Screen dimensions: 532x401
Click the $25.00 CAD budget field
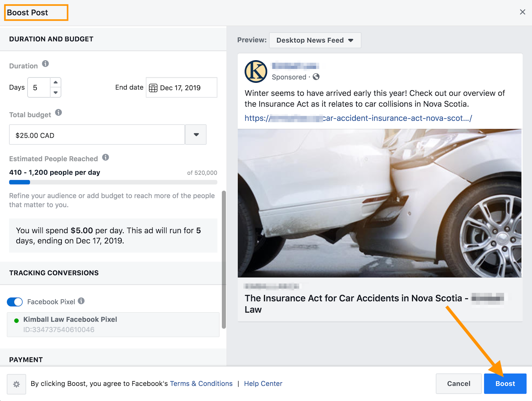[97, 135]
